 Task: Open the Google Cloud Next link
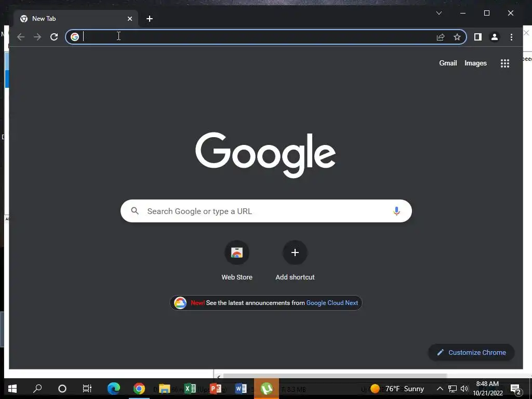click(x=332, y=303)
